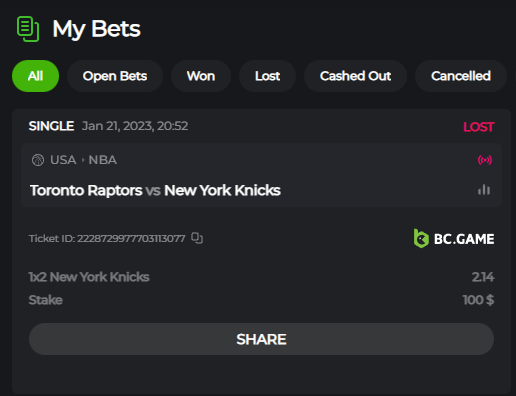Open match statistics bar chart icon
The image size is (516, 396).
coord(484,190)
